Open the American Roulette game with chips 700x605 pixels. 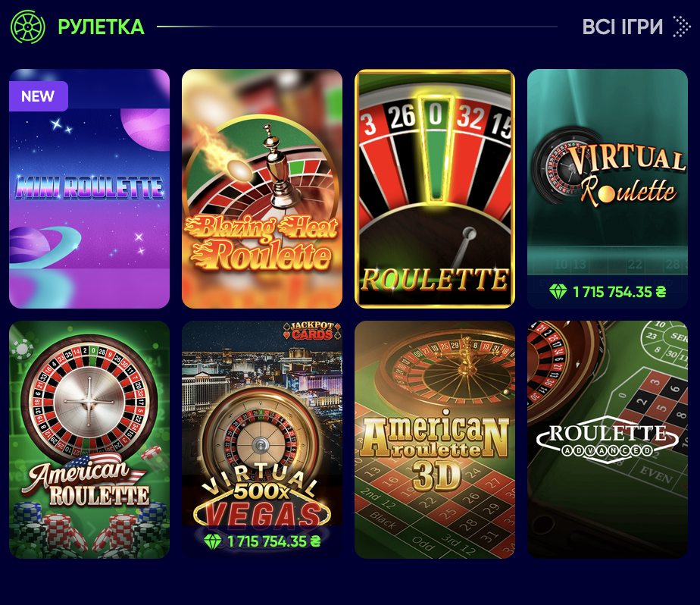[x=89, y=440]
